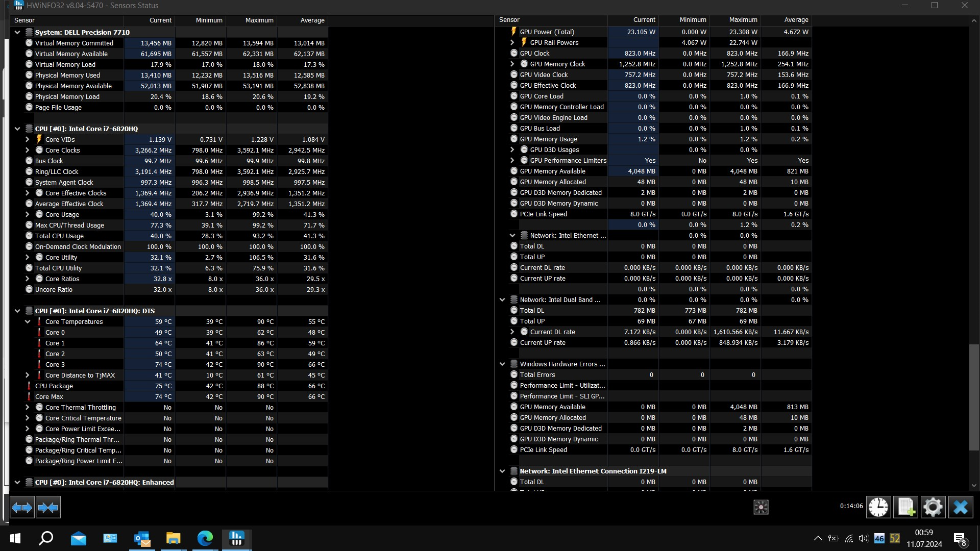Collapse Core Temperatures list
The image size is (980, 551).
click(28, 321)
